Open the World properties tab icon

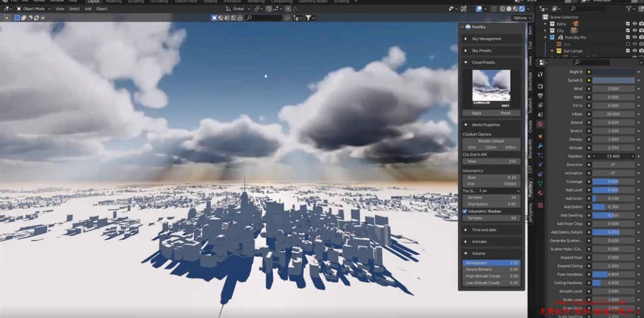tap(540, 124)
